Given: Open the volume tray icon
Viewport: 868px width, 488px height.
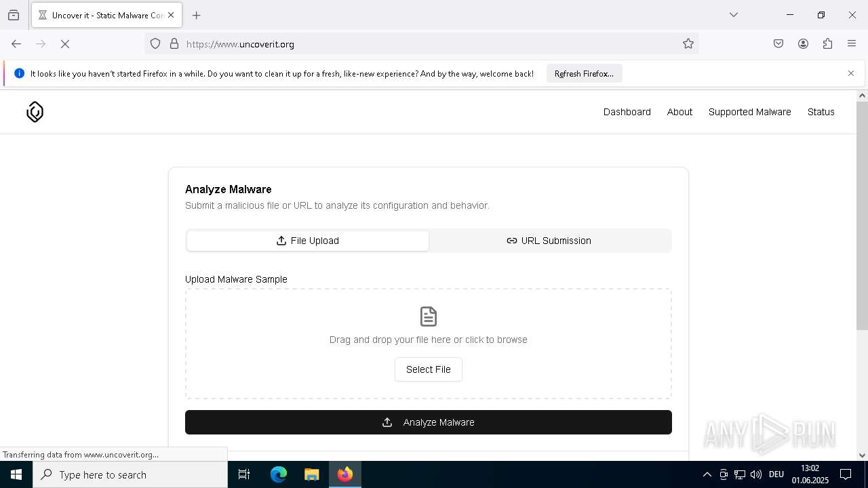Looking at the screenshot, I should pos(756,474).
